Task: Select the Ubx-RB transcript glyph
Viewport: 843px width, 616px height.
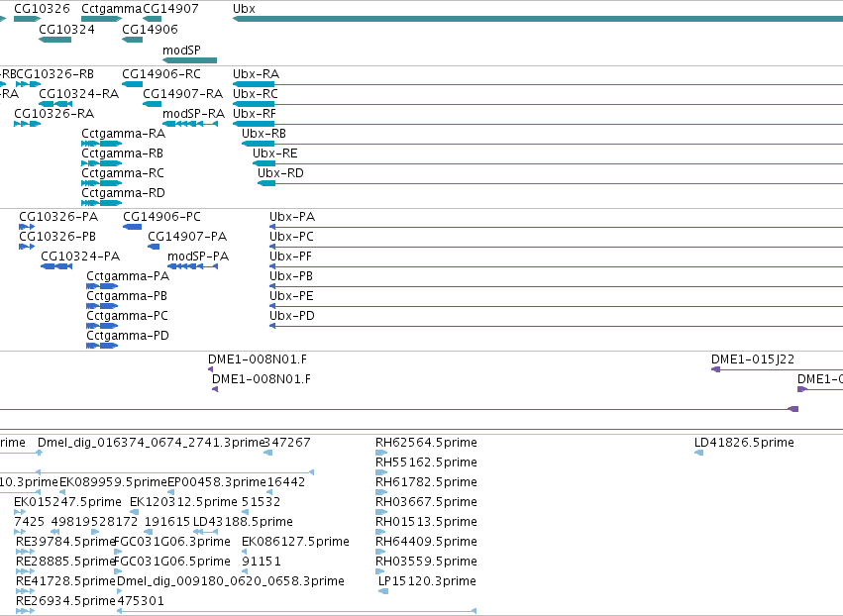Action: 542,144
